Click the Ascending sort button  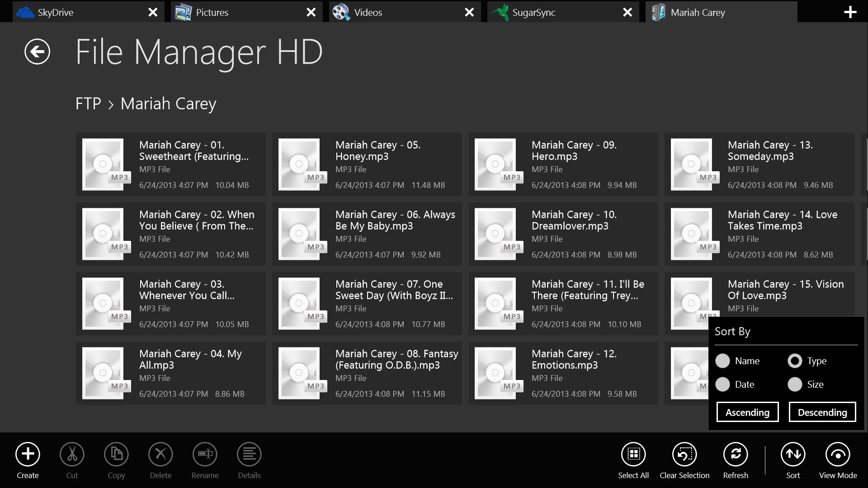click(x=747, y=412)
